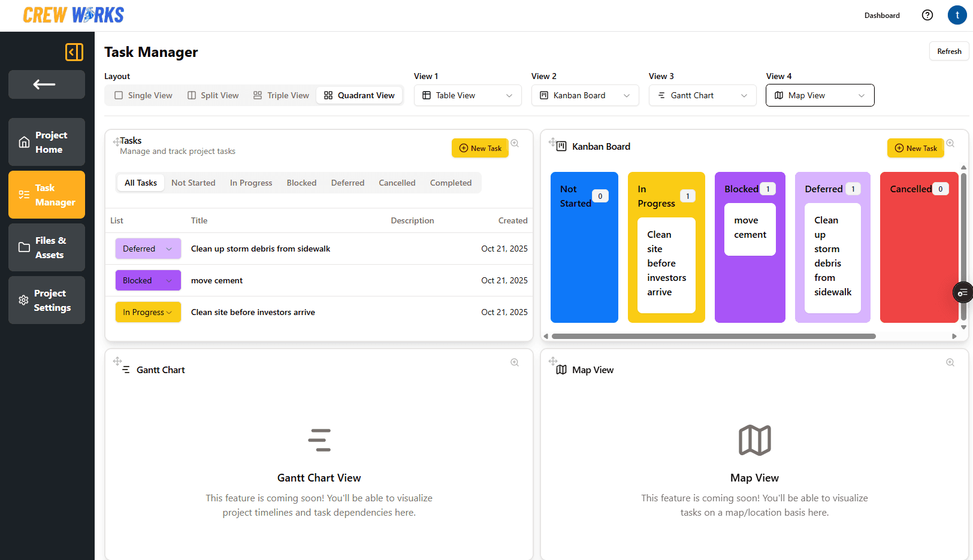Zoom into the Tasks panel
The width and height of the screenshot is (973, 560).
coord(515,144)
